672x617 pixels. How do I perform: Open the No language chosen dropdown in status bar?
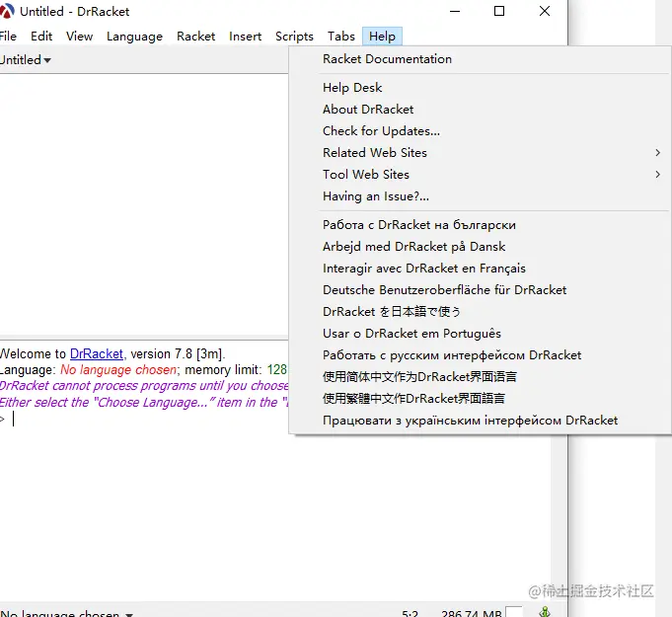pyautogui.click(x=67, y=614)
